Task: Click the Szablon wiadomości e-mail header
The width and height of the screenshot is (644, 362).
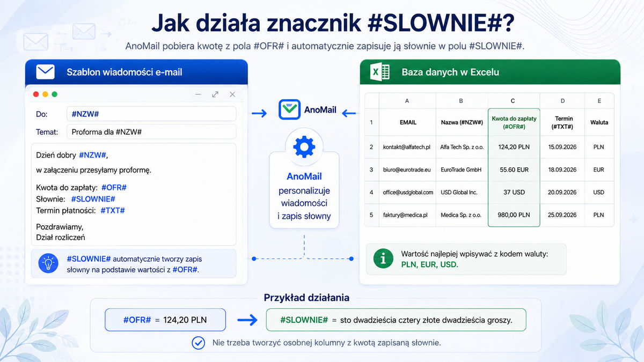Action: click(136, 72)
